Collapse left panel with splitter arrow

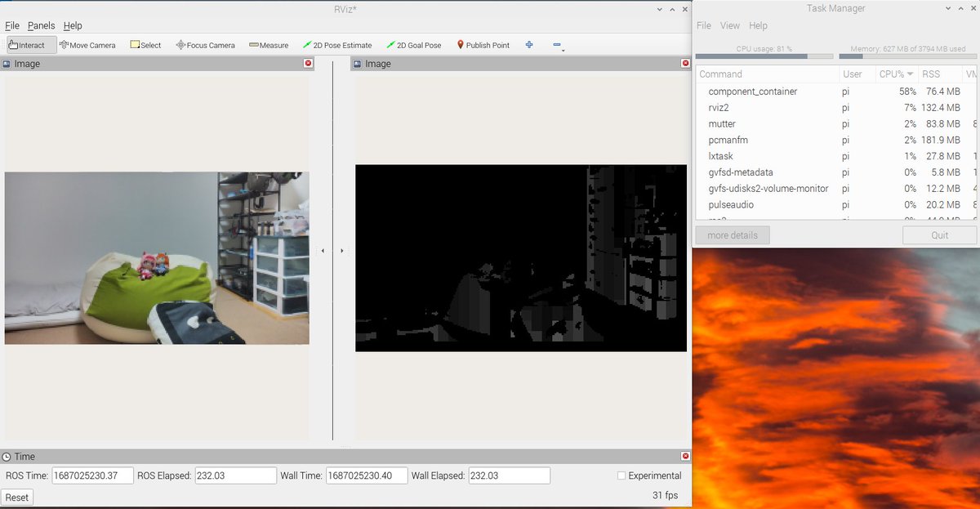pos(323,251)
